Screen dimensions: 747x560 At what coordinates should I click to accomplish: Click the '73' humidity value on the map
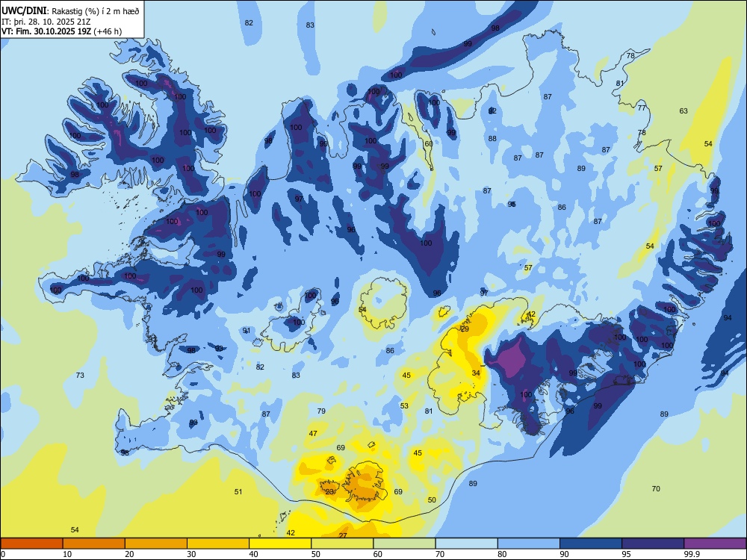point(80,376)
